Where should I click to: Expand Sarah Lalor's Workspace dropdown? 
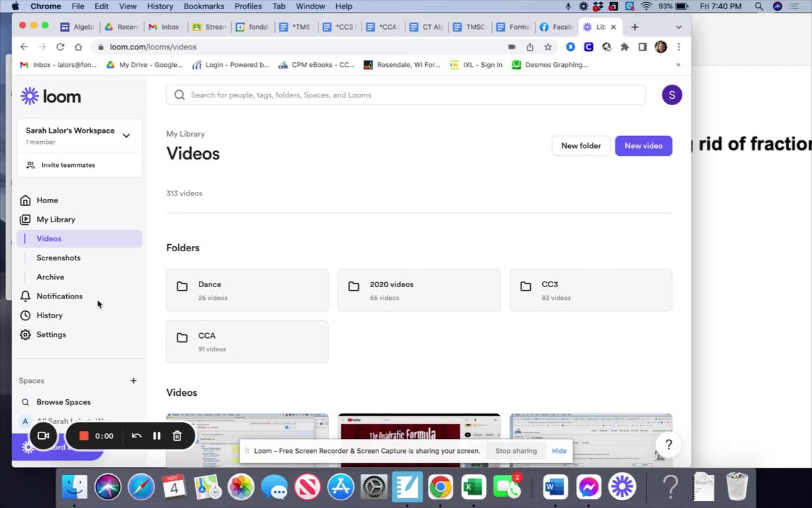[x=126, y=135]
